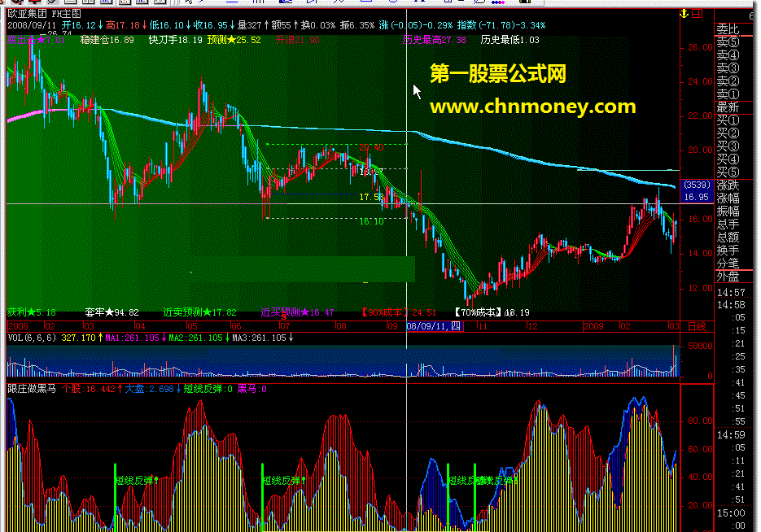Click the blue (3539) 16.95 price marker box
The height and width of the screenshot is (532, 761).
coord(697,190)
